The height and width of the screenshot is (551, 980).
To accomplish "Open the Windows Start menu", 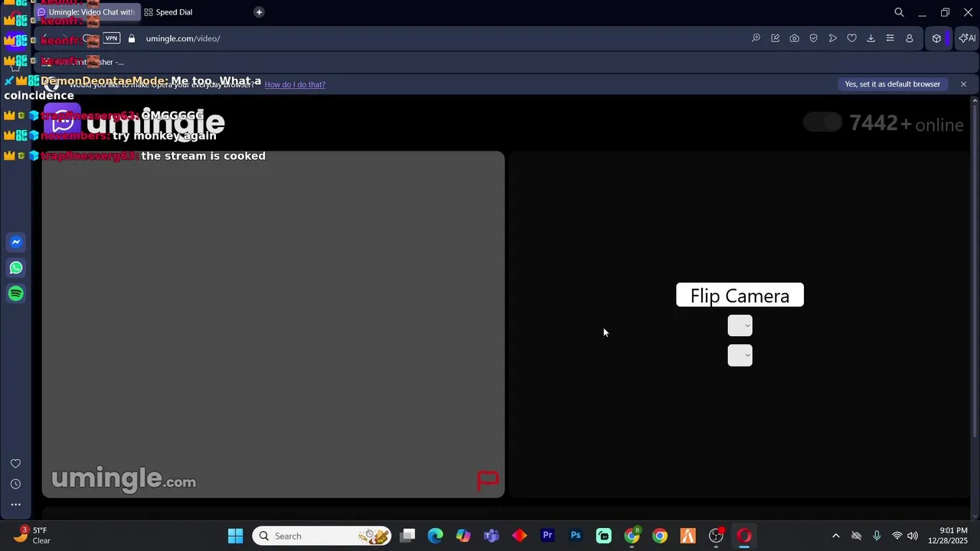I will (x=235, y=536).
